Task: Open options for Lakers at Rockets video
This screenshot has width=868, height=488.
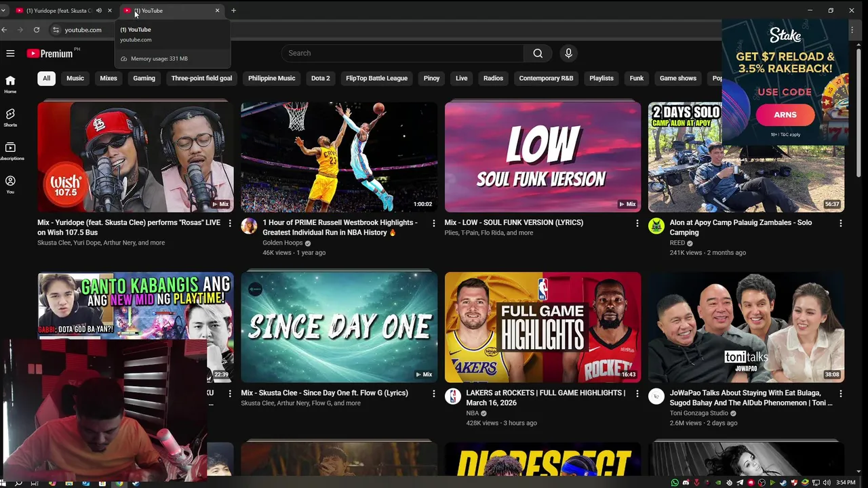Action: tap(637, 393)
